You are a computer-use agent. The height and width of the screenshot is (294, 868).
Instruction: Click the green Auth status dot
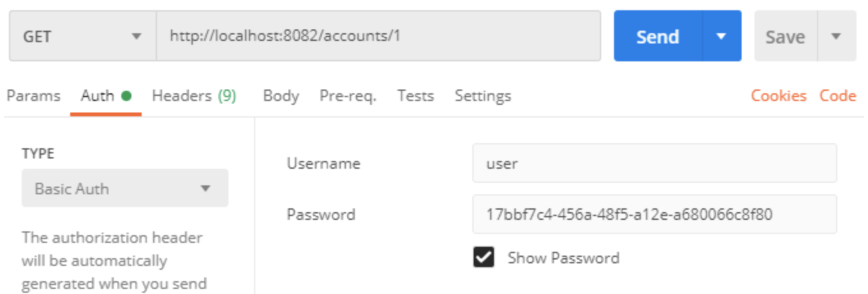[126, 96]
